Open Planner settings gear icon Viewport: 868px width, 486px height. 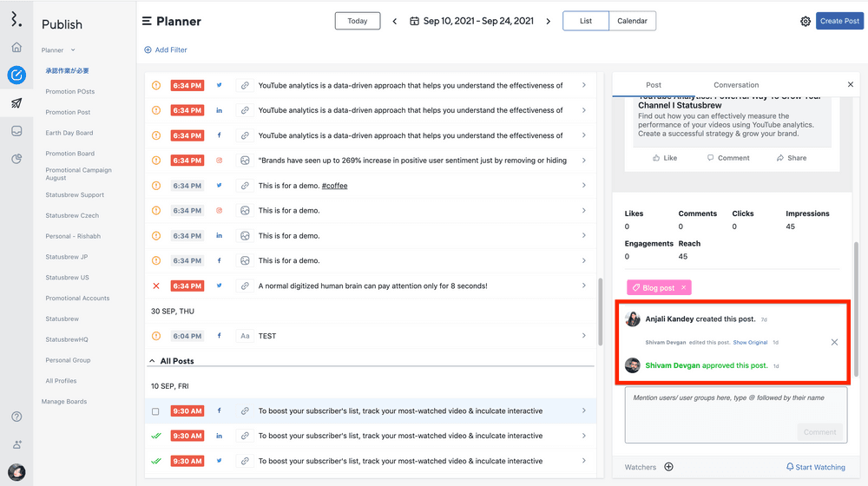(806, 21)
